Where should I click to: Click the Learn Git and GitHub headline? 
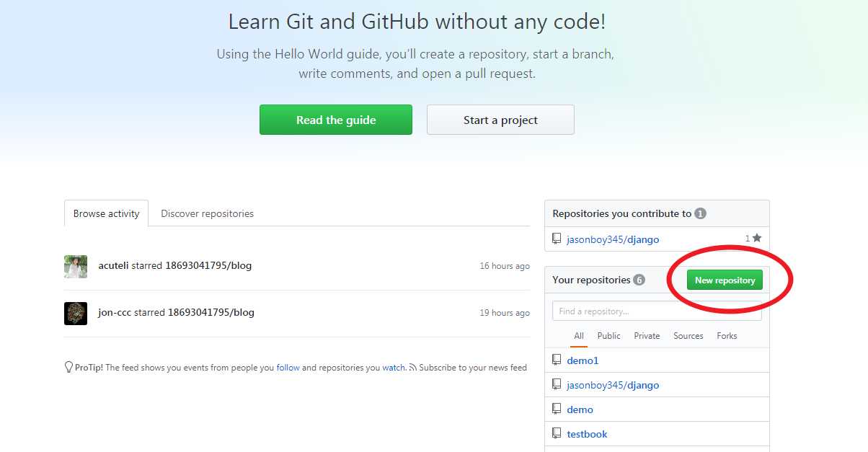click(417, 22)
